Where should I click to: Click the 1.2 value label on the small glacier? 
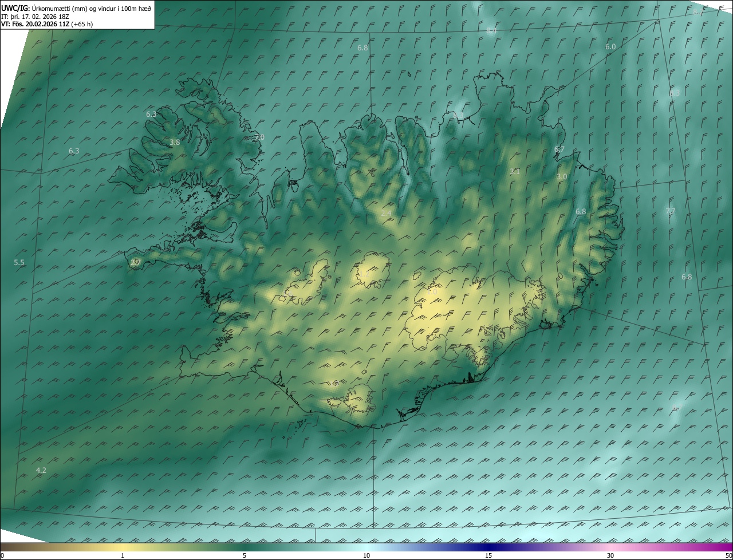click(x=364, y=274)
